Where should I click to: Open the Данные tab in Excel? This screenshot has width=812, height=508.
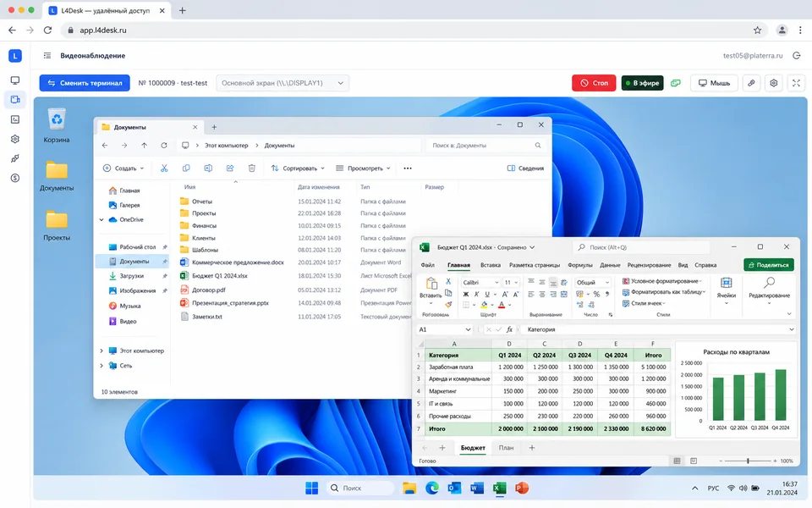tap(610, 265)
